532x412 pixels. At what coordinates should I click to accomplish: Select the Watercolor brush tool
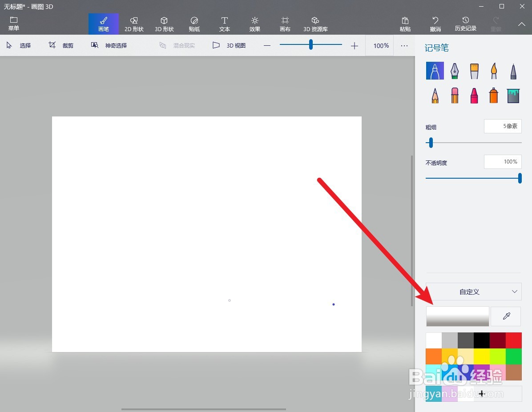click(x=494, y=71)
